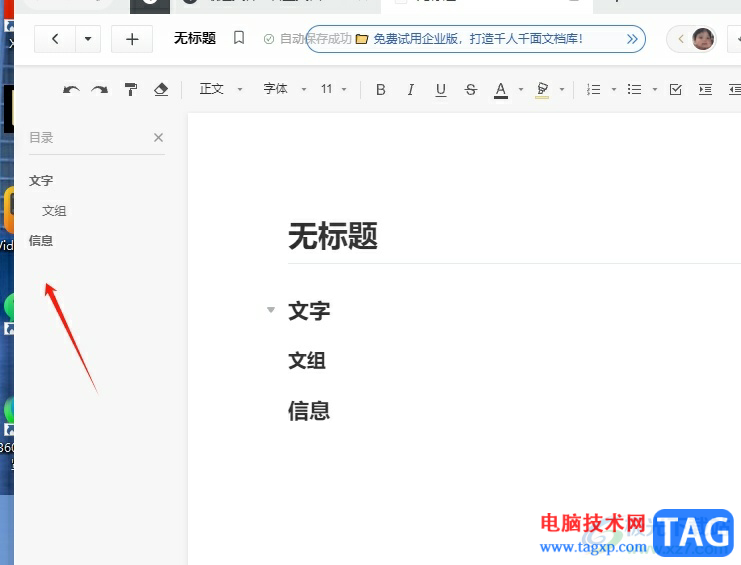Close the 目录 outline panel
This screenshot has width=741, height=565.
coord(158,137)
